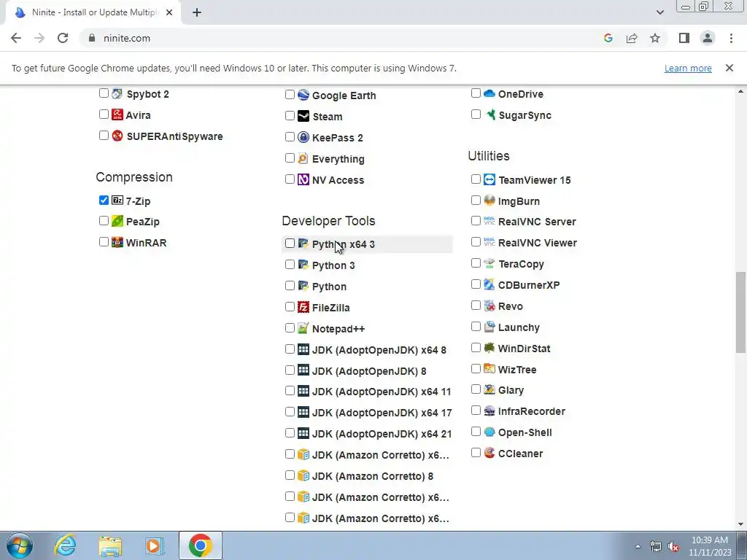Open the Windows Start menu
The height and width of the screenshot is (560, 747).
[x=20, y=545]
